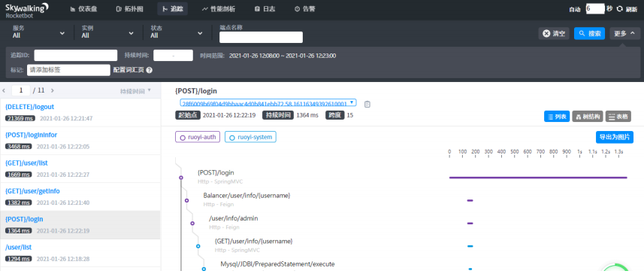The height and width of the screenshot is (277, 644).
Task: Switch to the 树结构 tree structure view
Action: click(x=588, y=117)
